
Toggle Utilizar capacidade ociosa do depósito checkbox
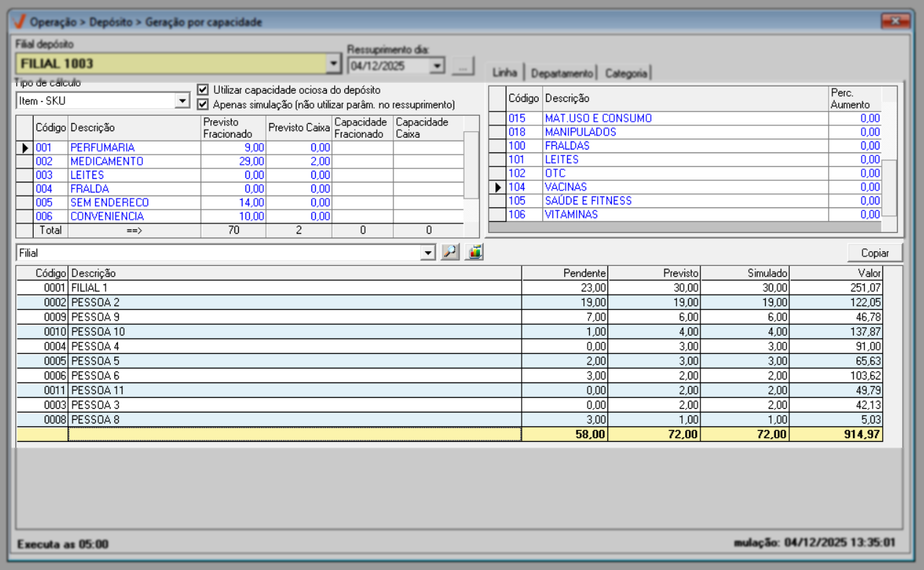tap(203, 90)
